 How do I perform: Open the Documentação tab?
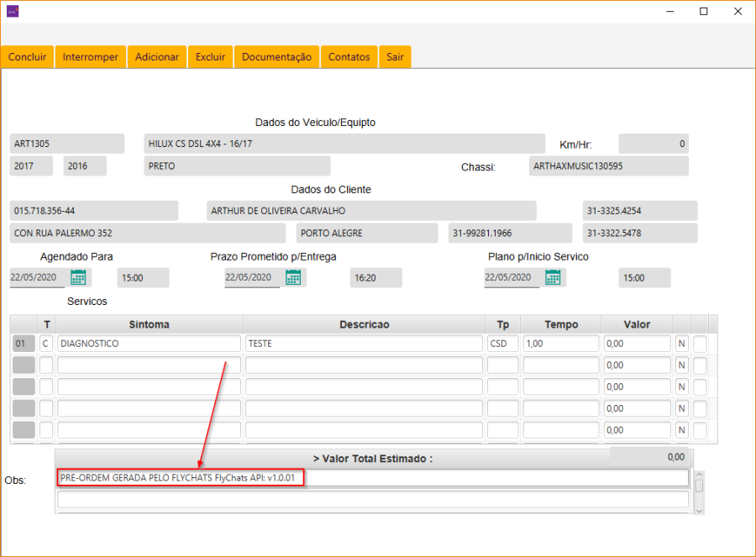[x=276, y=57]
